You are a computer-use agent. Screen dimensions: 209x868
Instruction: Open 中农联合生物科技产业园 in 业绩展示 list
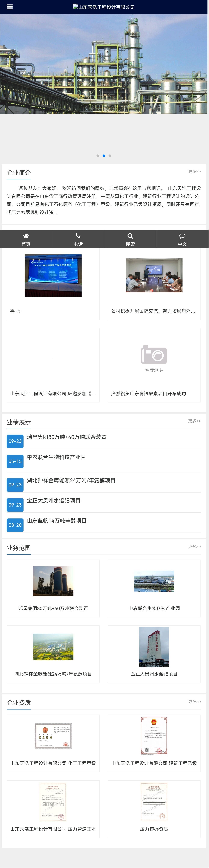[x=56, y=457]
